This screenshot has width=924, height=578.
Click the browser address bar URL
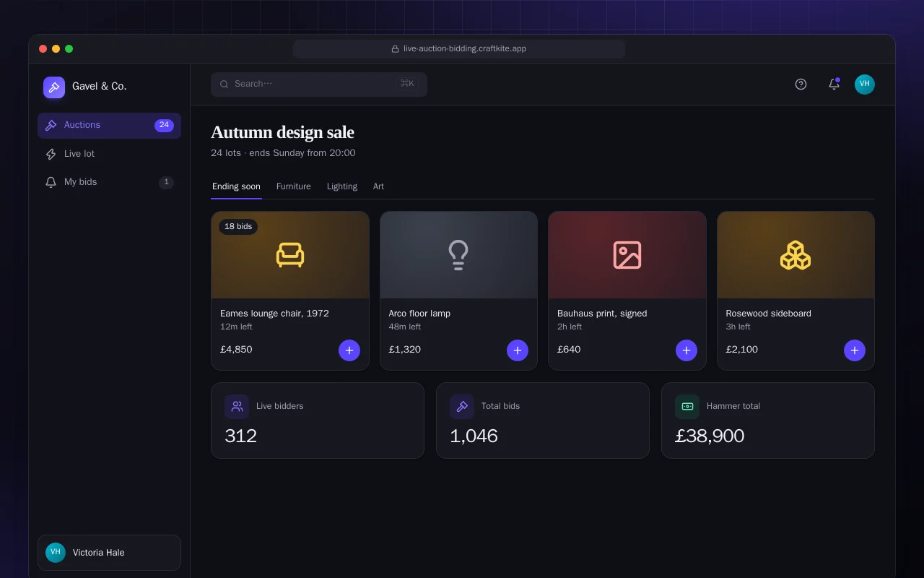click(459, 49)
